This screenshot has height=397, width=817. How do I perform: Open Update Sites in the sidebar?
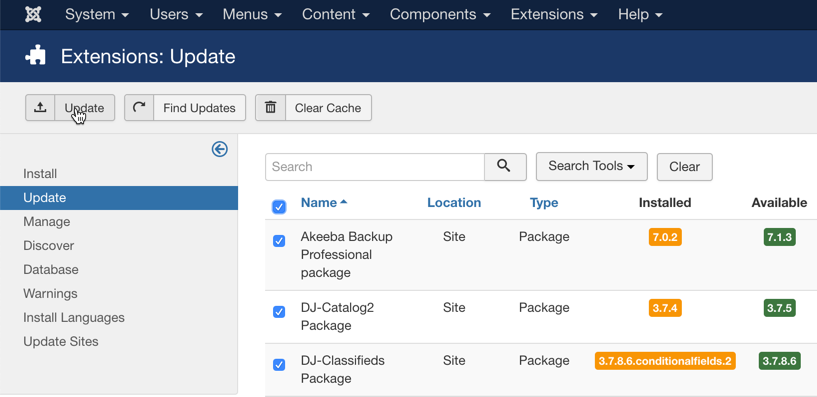click(60, 341)
